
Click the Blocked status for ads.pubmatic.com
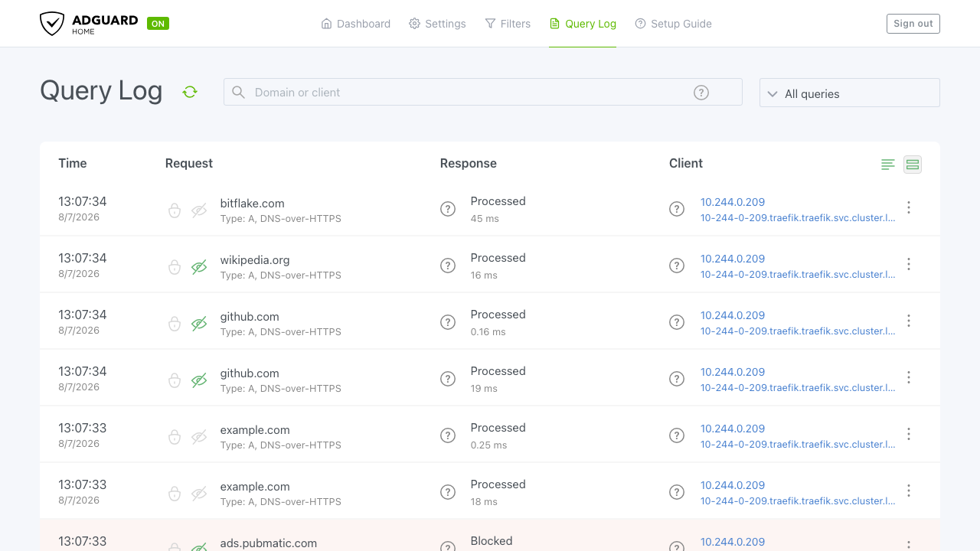(x=492, y=541)
